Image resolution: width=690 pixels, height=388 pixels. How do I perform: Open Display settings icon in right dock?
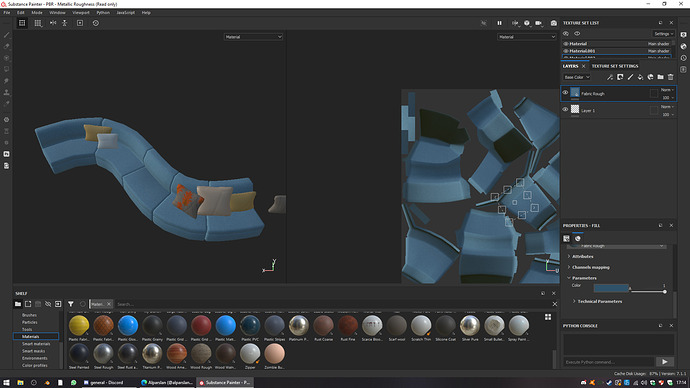[x=683, y=35]
